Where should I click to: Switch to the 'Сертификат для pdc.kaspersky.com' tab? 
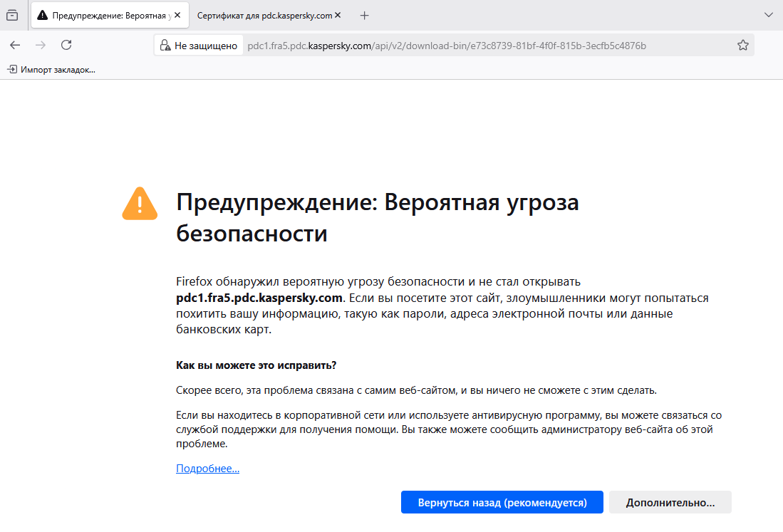[264, 16]
